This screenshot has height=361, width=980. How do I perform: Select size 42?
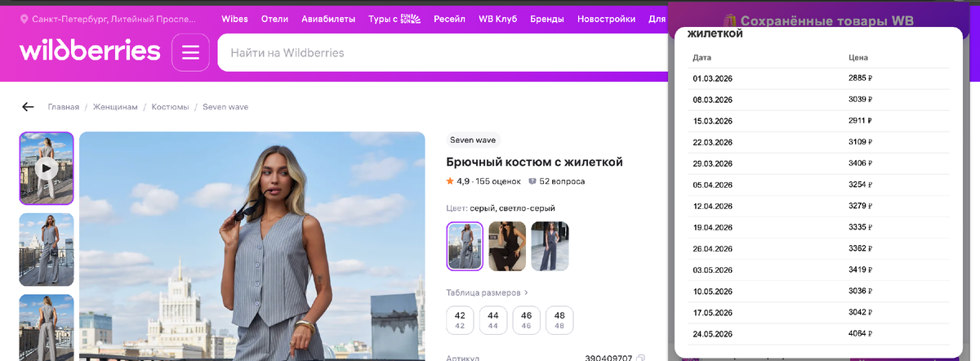point(460,320)
